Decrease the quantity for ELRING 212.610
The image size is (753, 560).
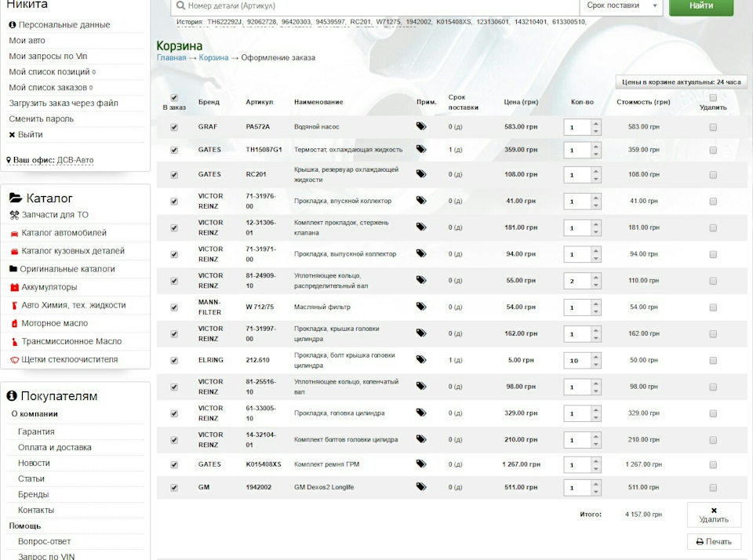point(595,365)
